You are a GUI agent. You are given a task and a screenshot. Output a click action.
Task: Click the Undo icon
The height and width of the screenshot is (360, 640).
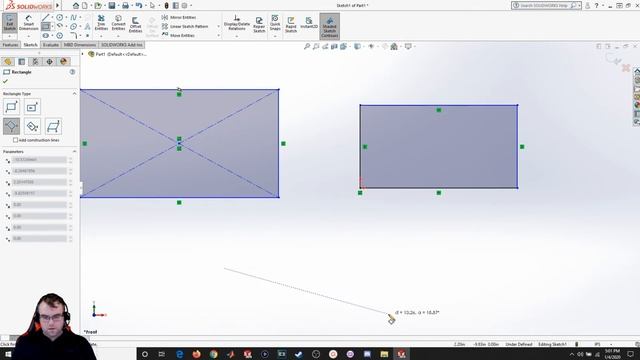click(x=139, y=5)
